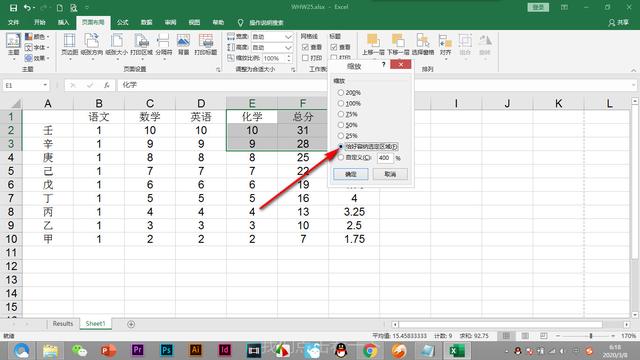The image size is (640, 360).
Task: Switch to the Insert (插入) tab
Action: (x=63, y=22)
